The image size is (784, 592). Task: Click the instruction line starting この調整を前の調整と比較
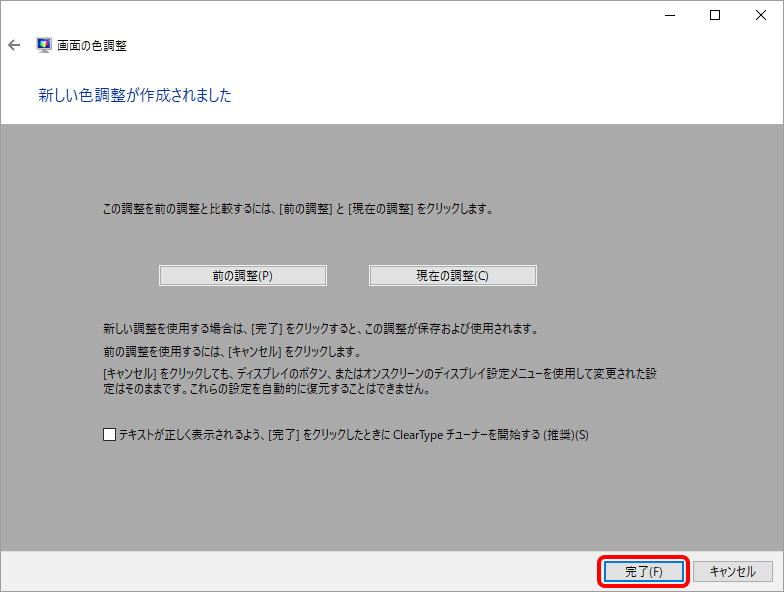(299, 210)
